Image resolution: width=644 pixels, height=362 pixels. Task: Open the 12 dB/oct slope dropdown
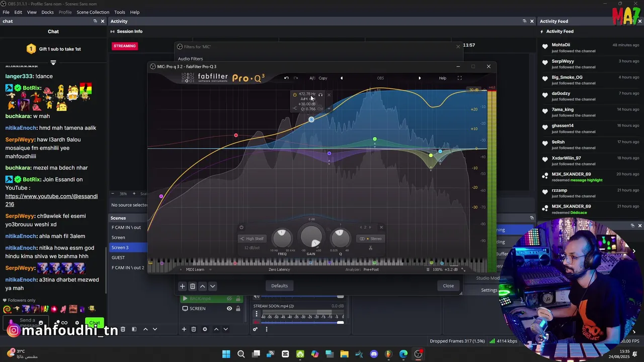point(252,247)
